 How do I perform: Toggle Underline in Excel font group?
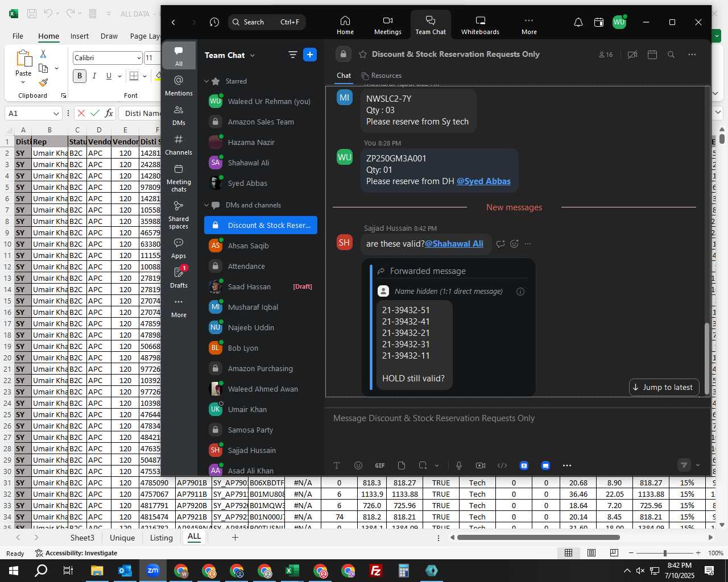[108, 76]
